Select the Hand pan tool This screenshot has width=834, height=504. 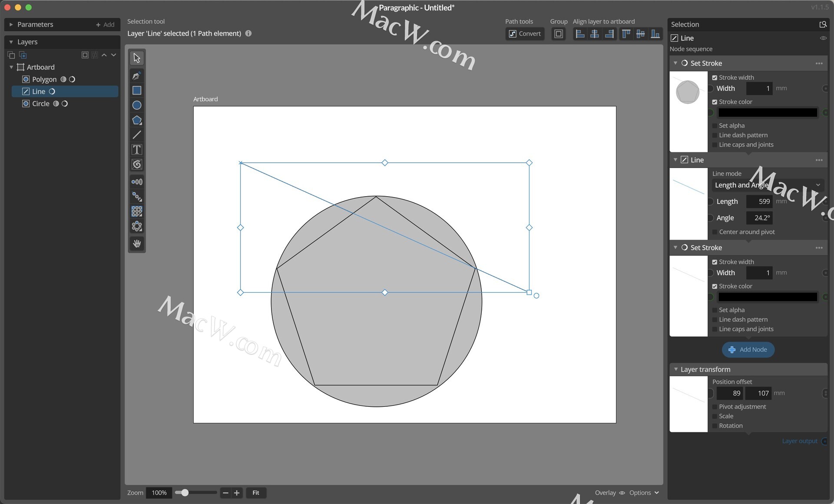(136, 244)
